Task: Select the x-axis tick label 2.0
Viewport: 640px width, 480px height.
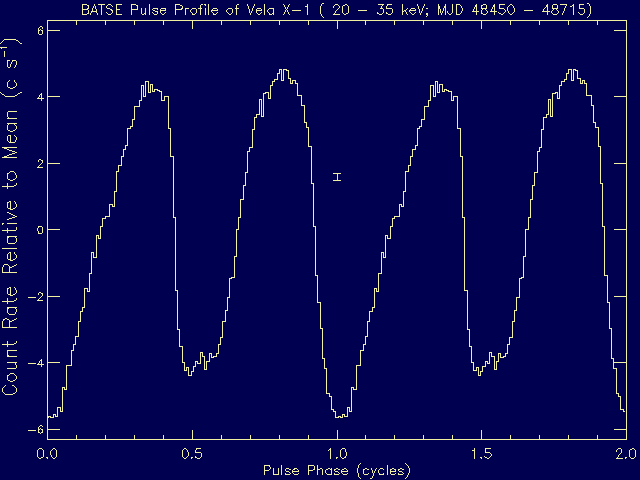Action: (626, 452)
